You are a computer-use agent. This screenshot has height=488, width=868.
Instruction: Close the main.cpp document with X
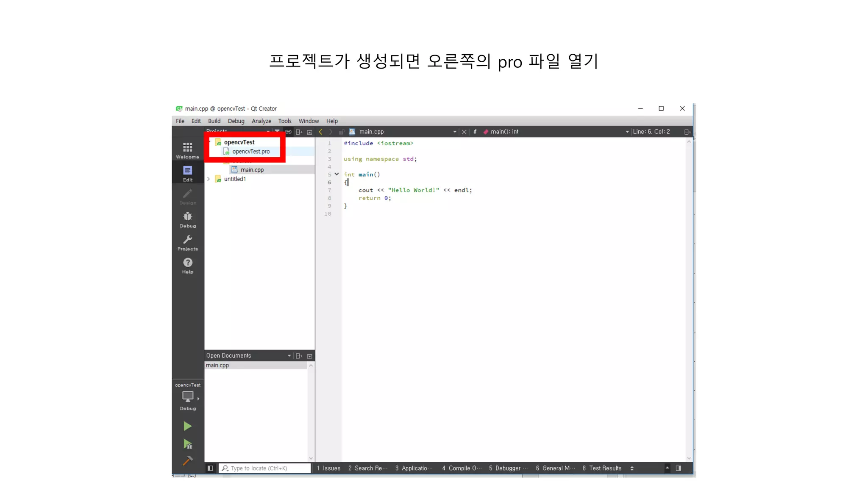click(464, 132)
